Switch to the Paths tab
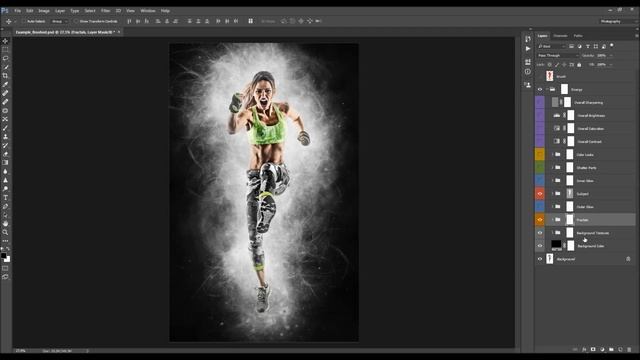Screen dimensions: 640x360 click(x=578, y=36)
